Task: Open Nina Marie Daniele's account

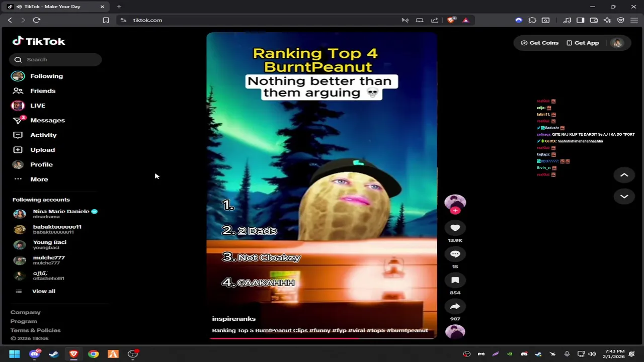Action: coord(55,214)
